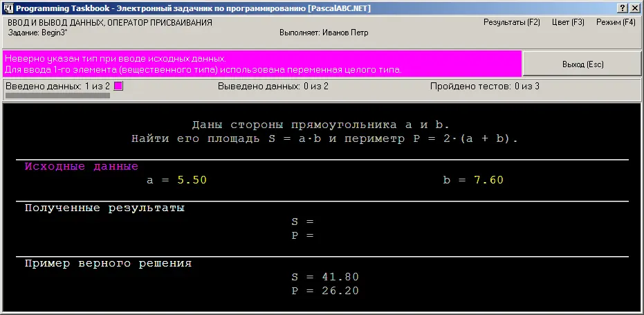The height and width of the screenshot is (315, 644).
Task: Click the 'Исходные данные' section heading
Action: [x=82, y=167]
